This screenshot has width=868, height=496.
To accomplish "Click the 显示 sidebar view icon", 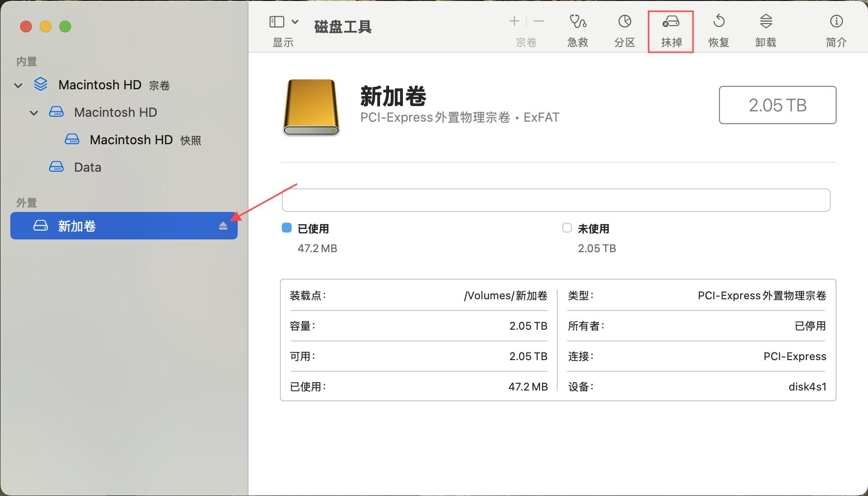I will pyautogui.click(x=277, y=22).
